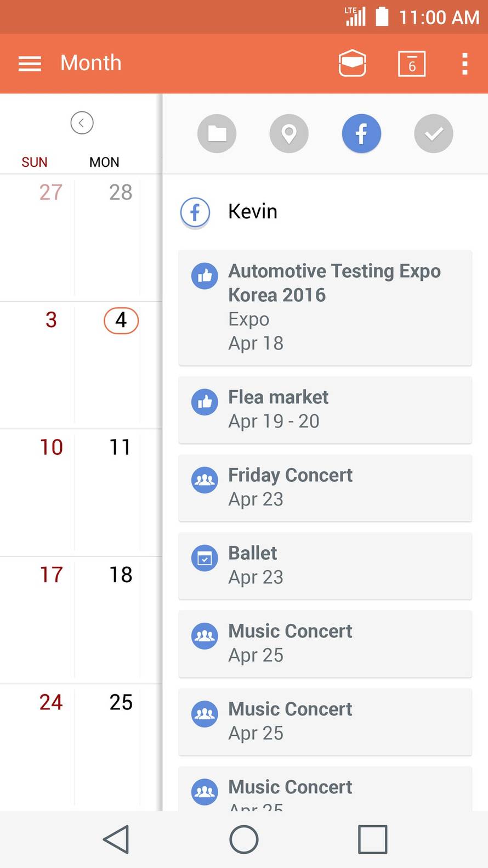Select Monday the 18th in the calendar

[121, 575]
